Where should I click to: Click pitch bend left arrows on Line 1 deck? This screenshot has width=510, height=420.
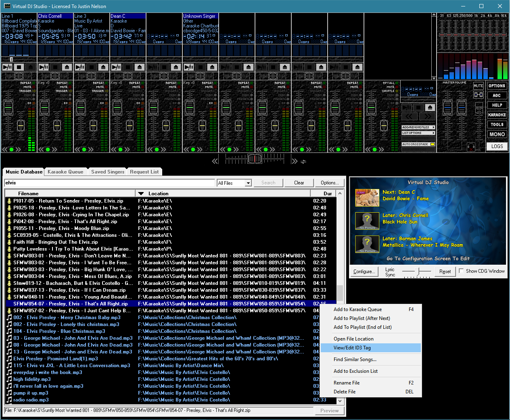click(5, 149)
